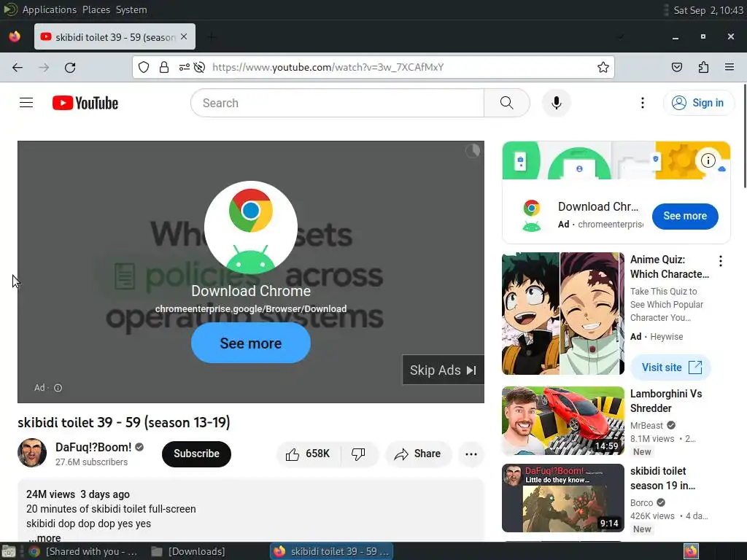This screenshot has height=560, width=747.
Task: Switch to skibidi toilet 39 - 59 taskbar window
Action: (x=332, y=551)
